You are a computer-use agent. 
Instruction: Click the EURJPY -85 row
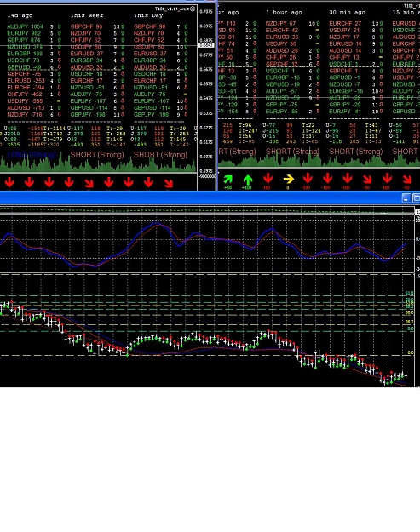[x=293, y=112]
